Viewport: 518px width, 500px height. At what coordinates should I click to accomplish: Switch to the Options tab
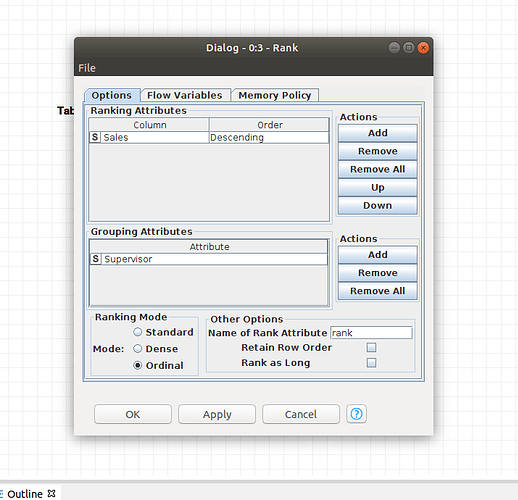pos(112,95)
